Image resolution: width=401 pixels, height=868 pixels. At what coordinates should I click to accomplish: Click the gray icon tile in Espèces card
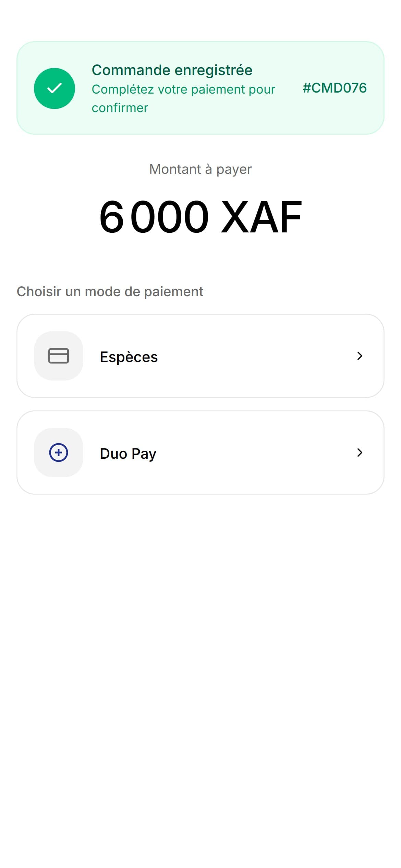[59, 356]
